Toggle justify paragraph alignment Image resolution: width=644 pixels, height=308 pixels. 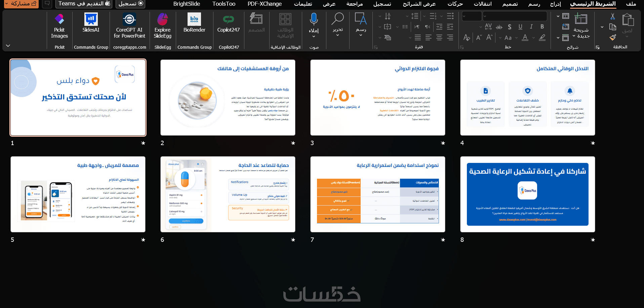418,37
